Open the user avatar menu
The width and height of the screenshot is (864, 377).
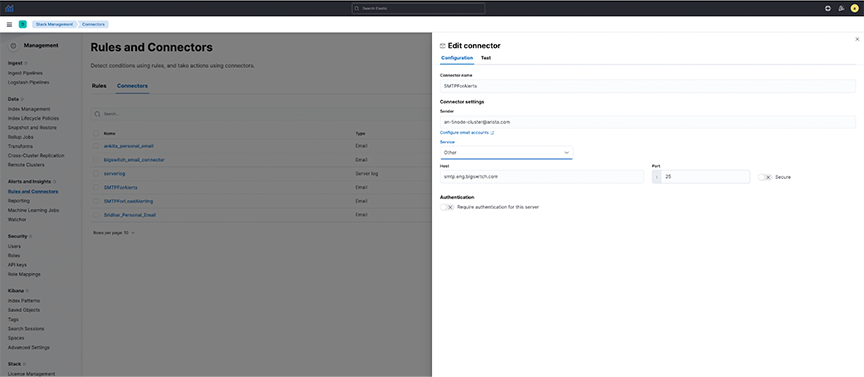855,8
